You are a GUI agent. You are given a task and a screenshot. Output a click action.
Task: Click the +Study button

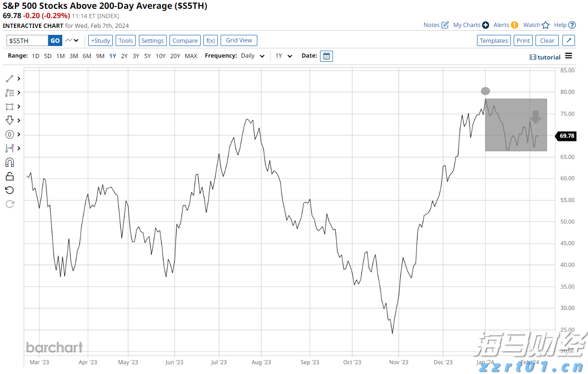click(100, 40)
